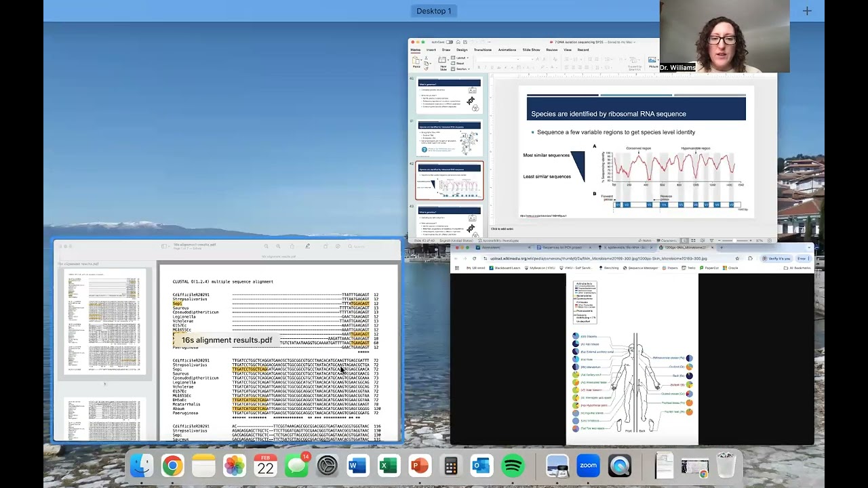Open the Transitions tab in PowerPoint

tap(483, 49)
